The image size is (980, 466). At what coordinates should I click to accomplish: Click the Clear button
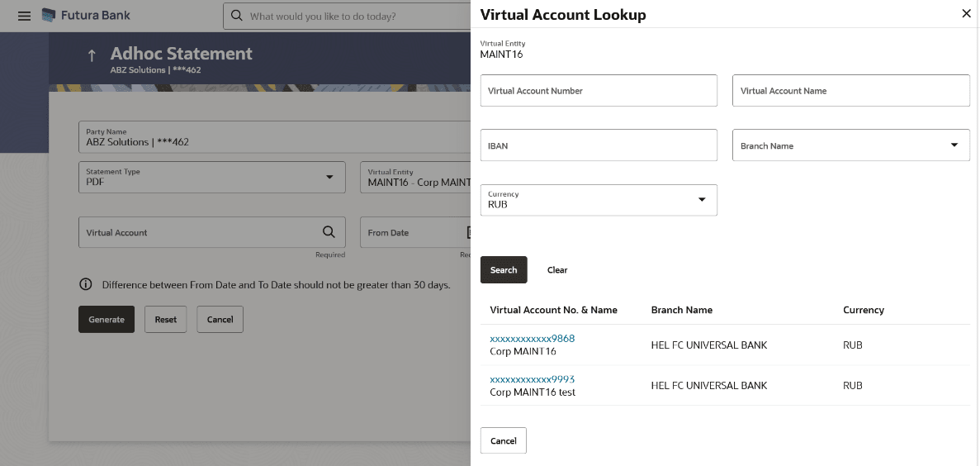tap(557, 270)
